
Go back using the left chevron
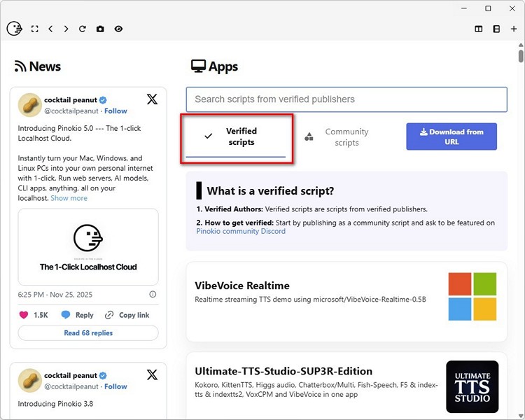[x=50, y=29]
